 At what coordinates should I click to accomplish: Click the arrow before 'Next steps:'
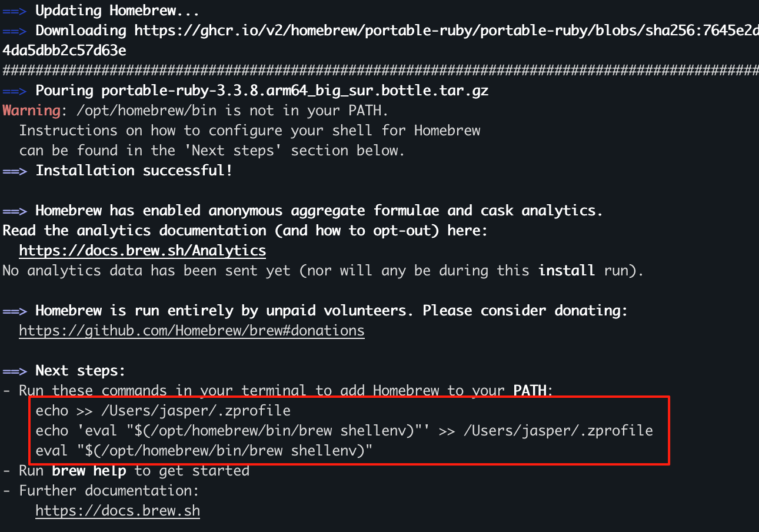point(15,371)
